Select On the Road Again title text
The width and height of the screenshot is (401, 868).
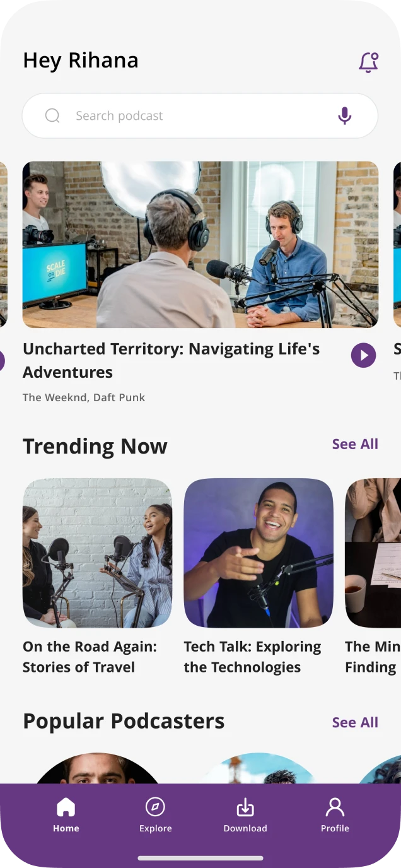pyautogui.click(x=90, y=657)
